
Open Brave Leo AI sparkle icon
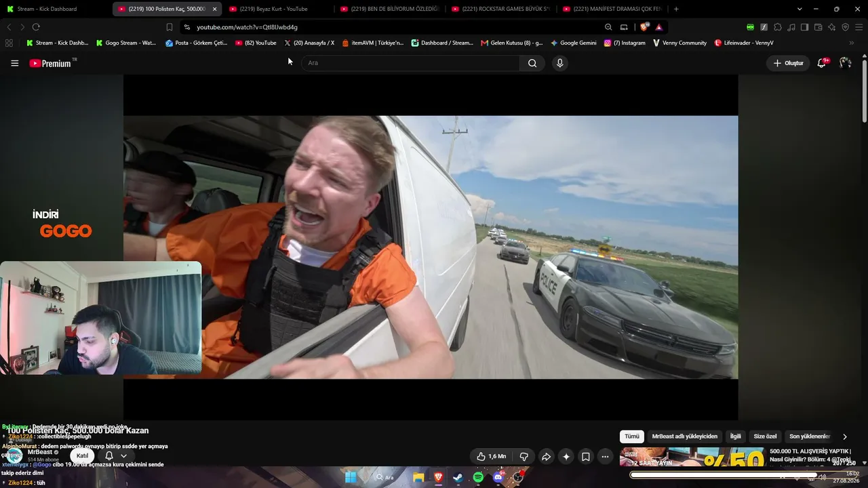[832, 27]
